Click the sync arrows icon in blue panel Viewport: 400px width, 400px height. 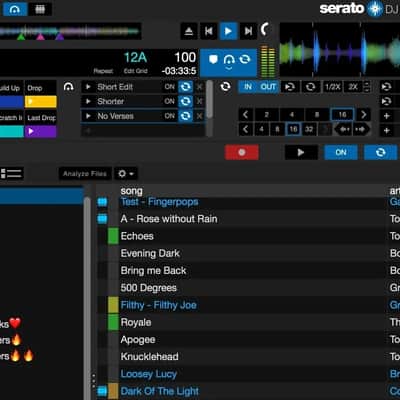coord(245,59)
